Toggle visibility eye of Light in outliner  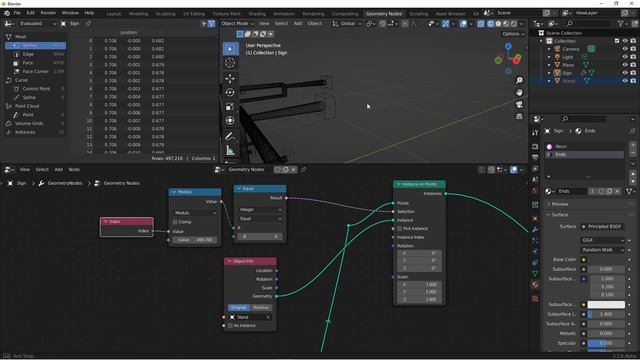click(x=625, y=57)
